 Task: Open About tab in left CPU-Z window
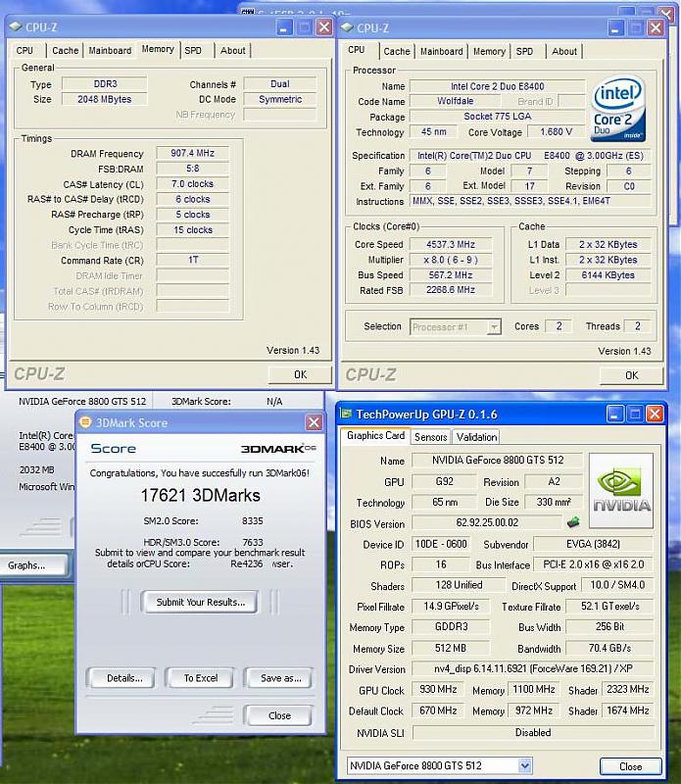tap(233, 51)
